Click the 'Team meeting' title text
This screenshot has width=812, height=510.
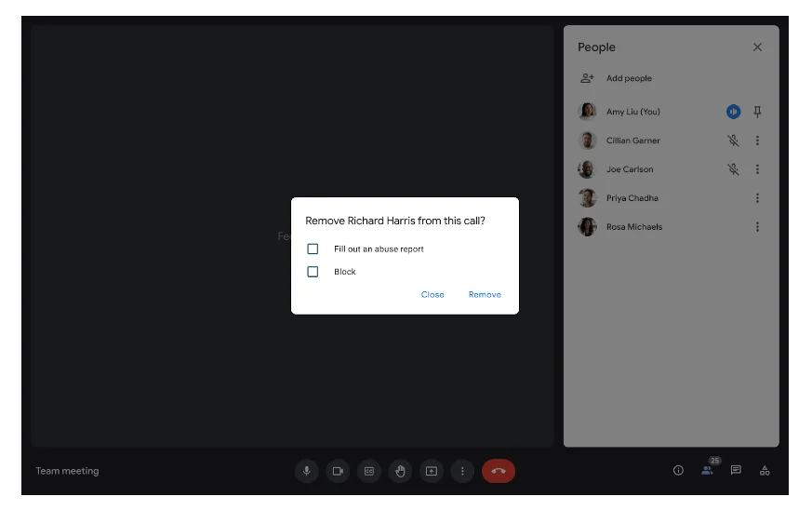pyautogui.click(x=67, y=471)
